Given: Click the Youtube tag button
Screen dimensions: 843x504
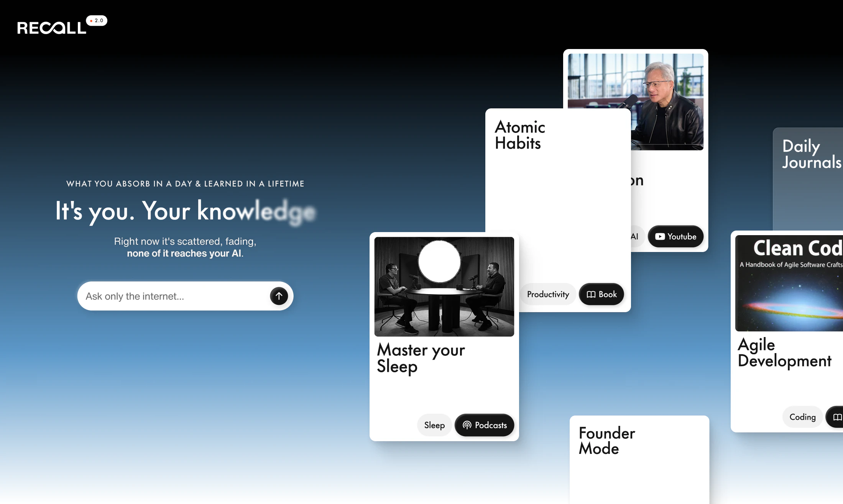Looking at the screenshot, I should 675,237.
